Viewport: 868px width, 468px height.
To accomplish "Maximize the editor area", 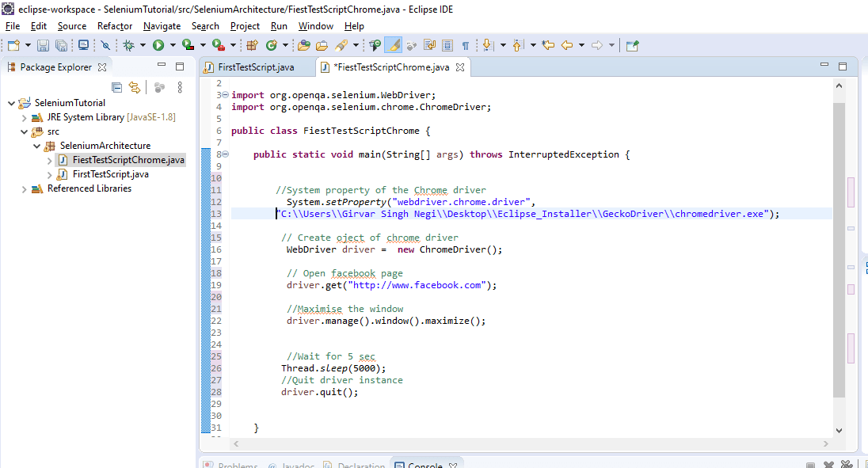I will pyautogui.click(x=843, y=67).
